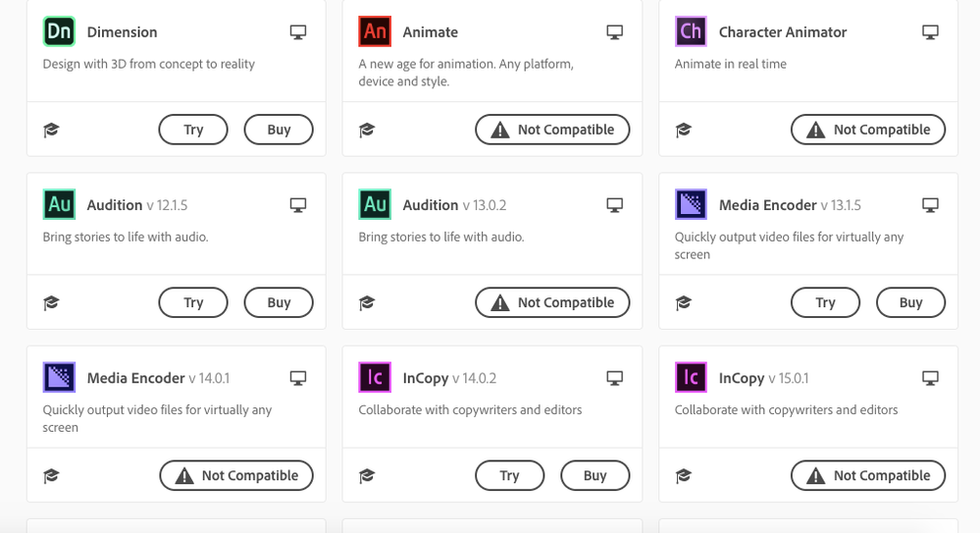Try InCopy v 14.0.2
980x533 pixels.
[509, 475]
